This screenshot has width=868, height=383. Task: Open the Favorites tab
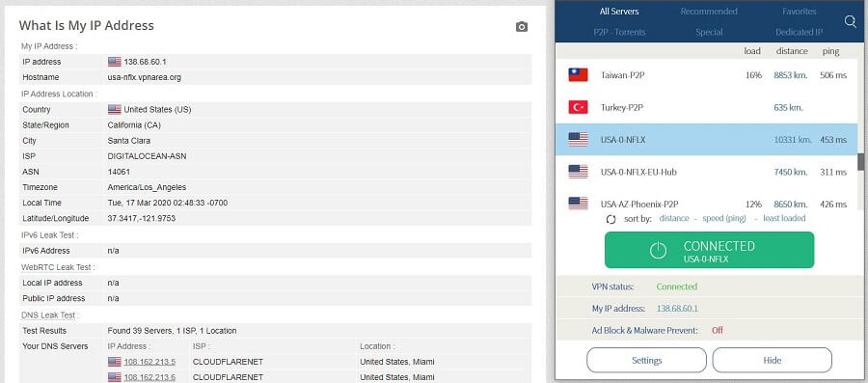(x=800, y=11)
